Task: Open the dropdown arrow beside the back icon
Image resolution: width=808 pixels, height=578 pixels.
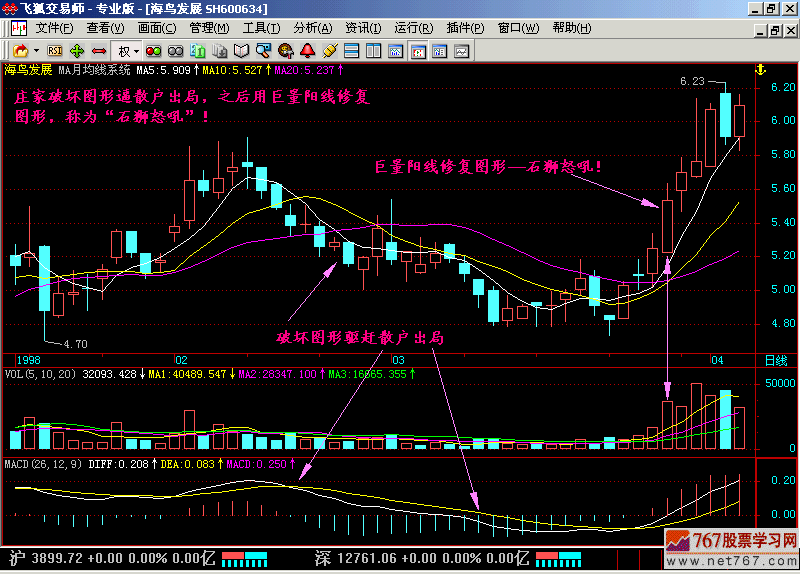Action: (37, 50)
